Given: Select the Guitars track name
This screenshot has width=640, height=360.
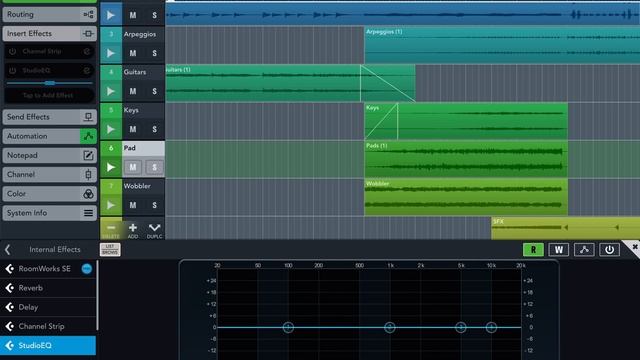Looking at the screenshot, I should 135,72.
